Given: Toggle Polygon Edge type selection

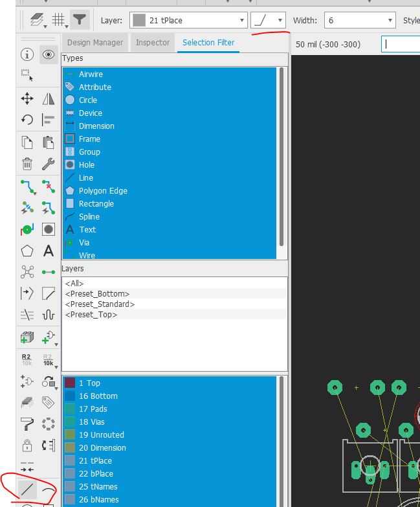Looking at the screenshot, I should pyautogui.click(x=170, y=191).
